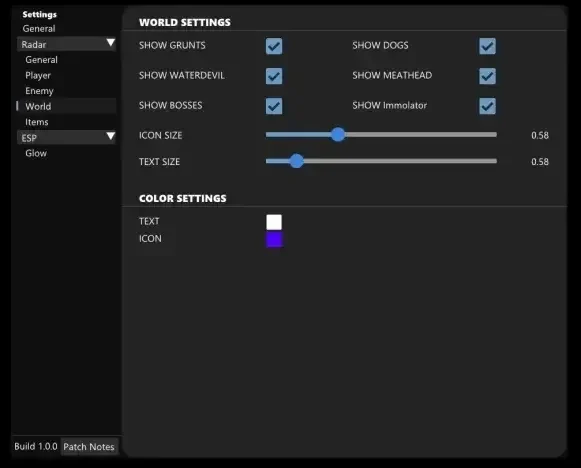The height and width of the screenshot is (468, 581).
Task: Click the Patch Notes button
Action: (89, 447)
